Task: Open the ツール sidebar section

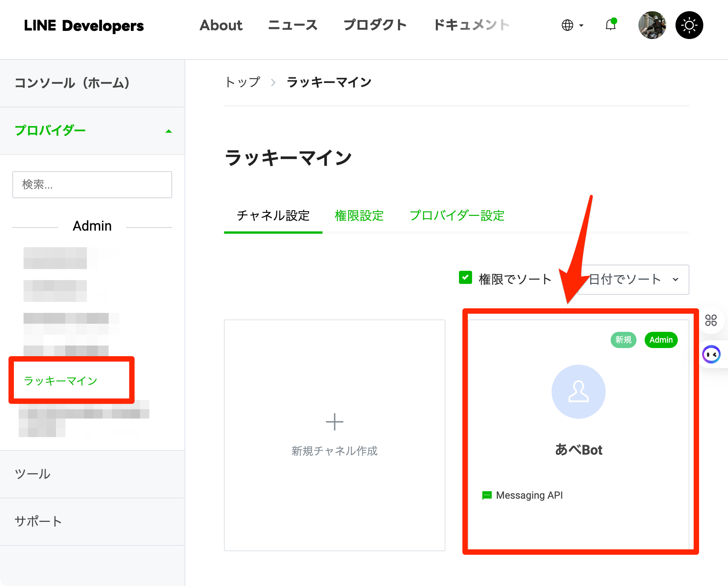Action: coord(92,474)
